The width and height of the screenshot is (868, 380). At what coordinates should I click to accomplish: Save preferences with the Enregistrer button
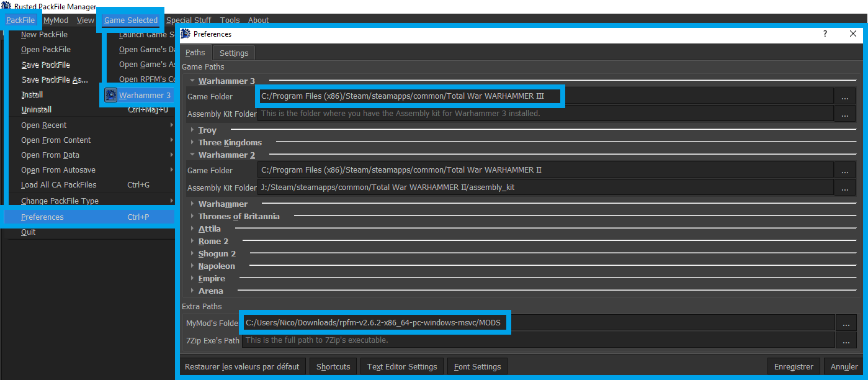point(794,366)
